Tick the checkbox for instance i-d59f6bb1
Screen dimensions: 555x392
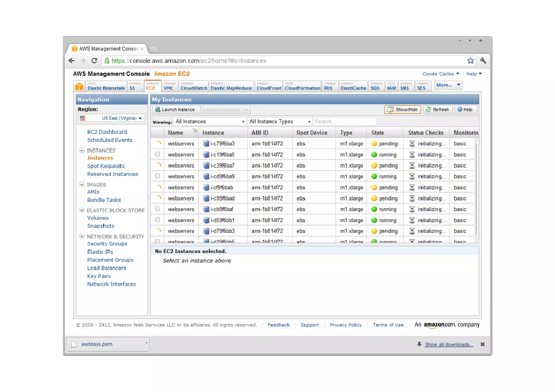pos(157,220)
